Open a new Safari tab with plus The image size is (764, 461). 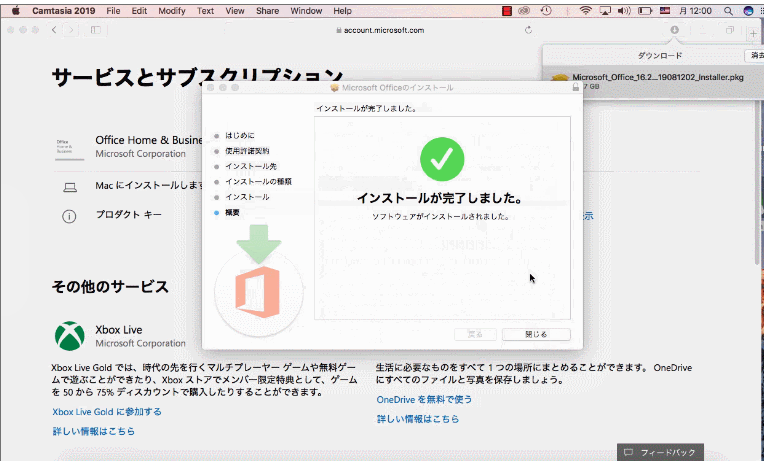click(753, 34)
